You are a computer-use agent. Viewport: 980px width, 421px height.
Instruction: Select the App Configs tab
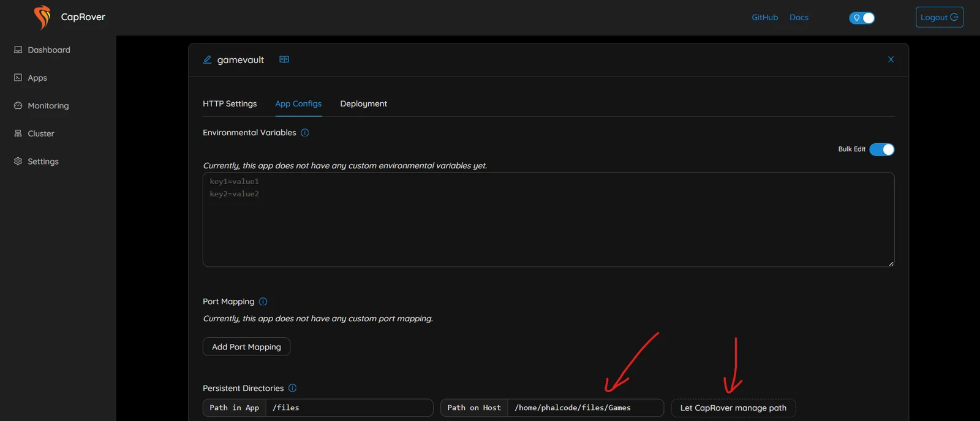click(x=298, y=104)
